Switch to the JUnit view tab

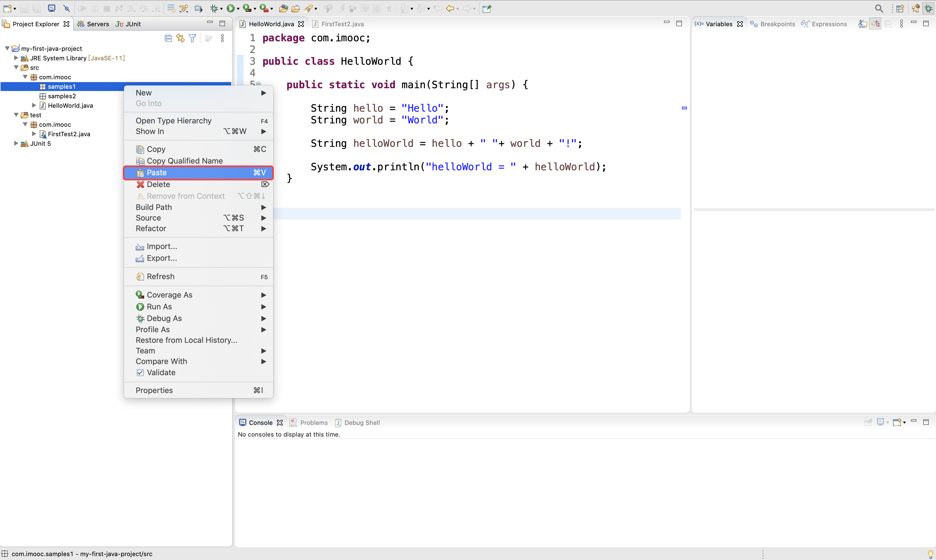[128, 24]
